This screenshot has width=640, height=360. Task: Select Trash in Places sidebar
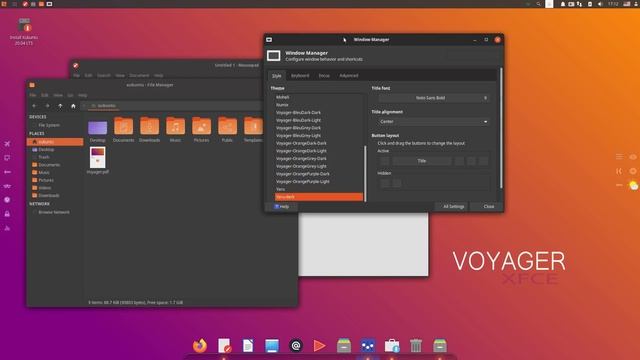(55, 157)
